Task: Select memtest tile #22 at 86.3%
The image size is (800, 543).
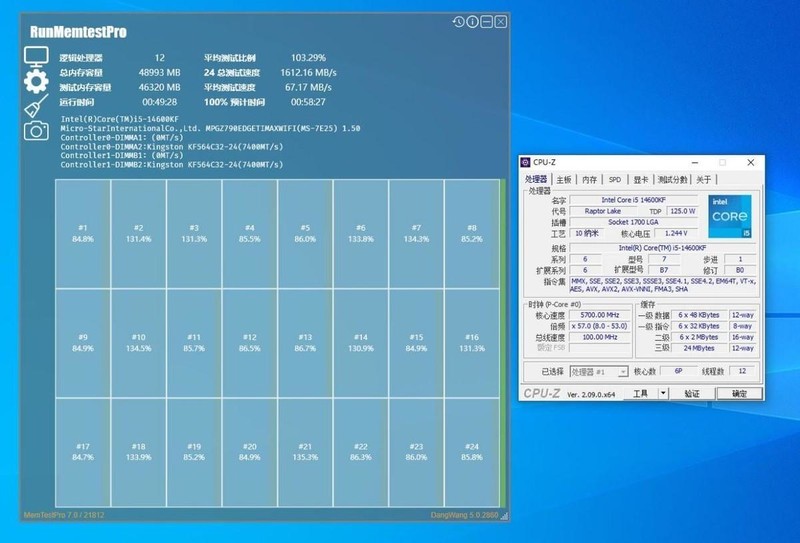Action: [361, 452]
